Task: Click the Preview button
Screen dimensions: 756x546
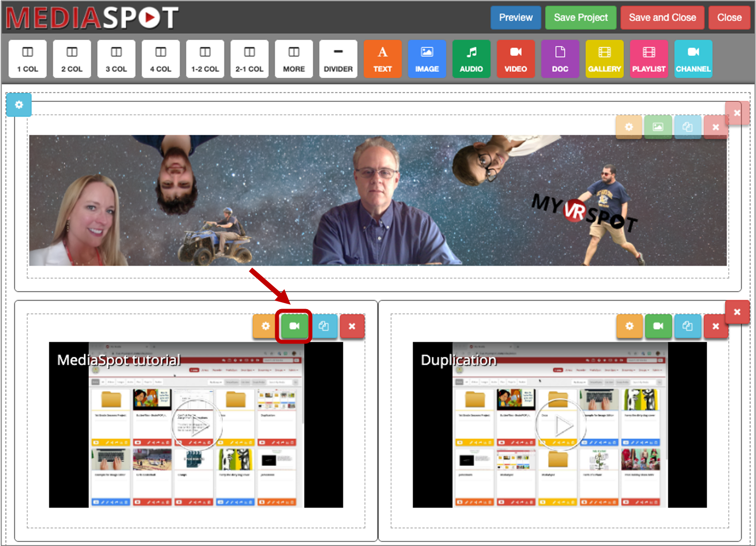Action: tap(516, 17)
